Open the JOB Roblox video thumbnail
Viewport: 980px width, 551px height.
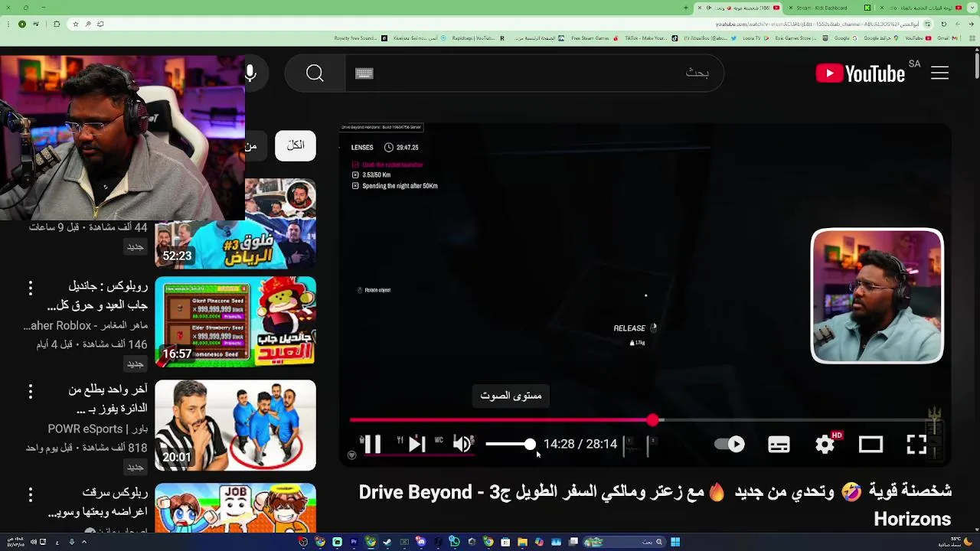[x=235, y=507]
